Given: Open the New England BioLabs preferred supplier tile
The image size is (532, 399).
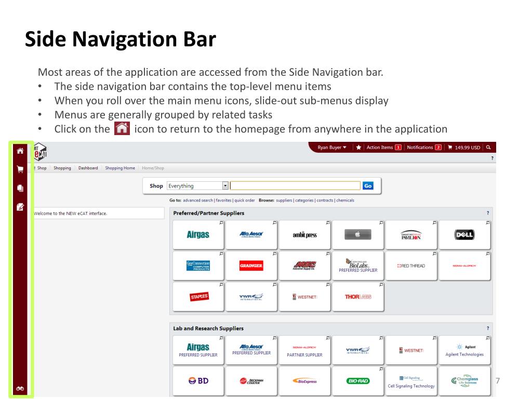Looking at the screenshot, I should click(358, 265).
